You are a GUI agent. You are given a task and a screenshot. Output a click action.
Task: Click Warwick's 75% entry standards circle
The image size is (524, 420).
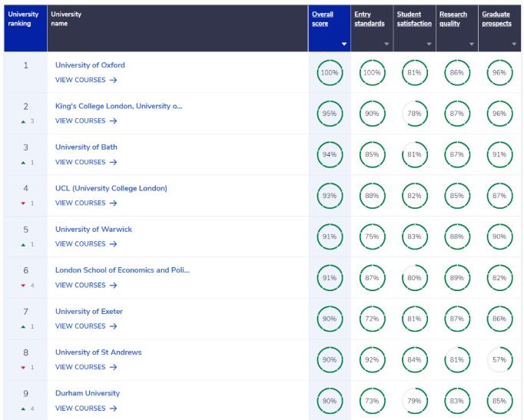click(372, 236)
